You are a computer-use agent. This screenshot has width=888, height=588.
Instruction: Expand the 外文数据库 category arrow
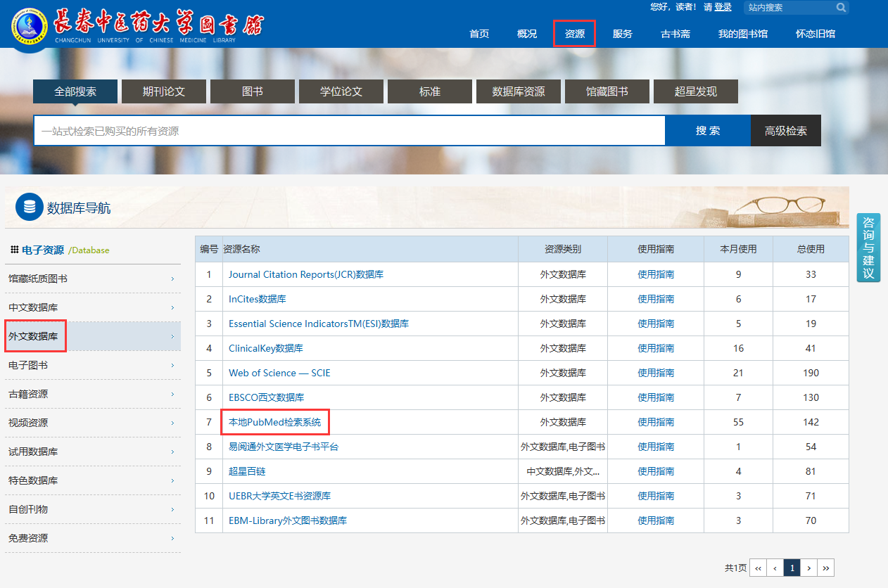pyautogui.click(x=172, y=337)
